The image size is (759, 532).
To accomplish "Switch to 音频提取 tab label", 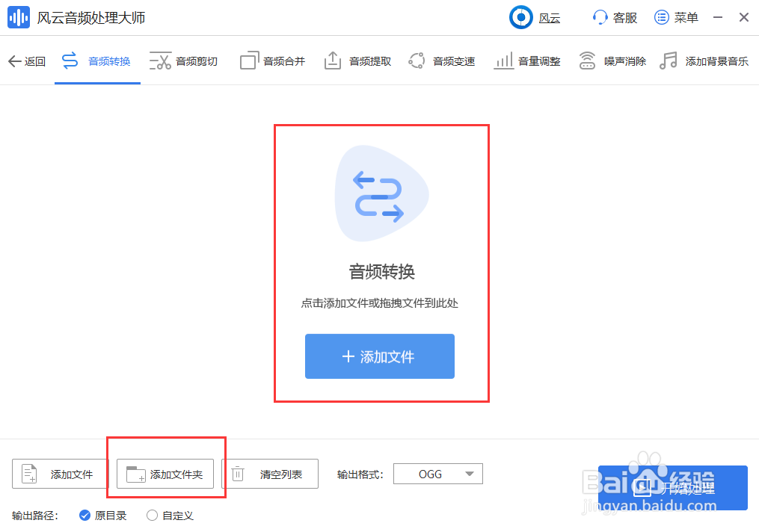I will pyautogui.click(x=370, y=61).
